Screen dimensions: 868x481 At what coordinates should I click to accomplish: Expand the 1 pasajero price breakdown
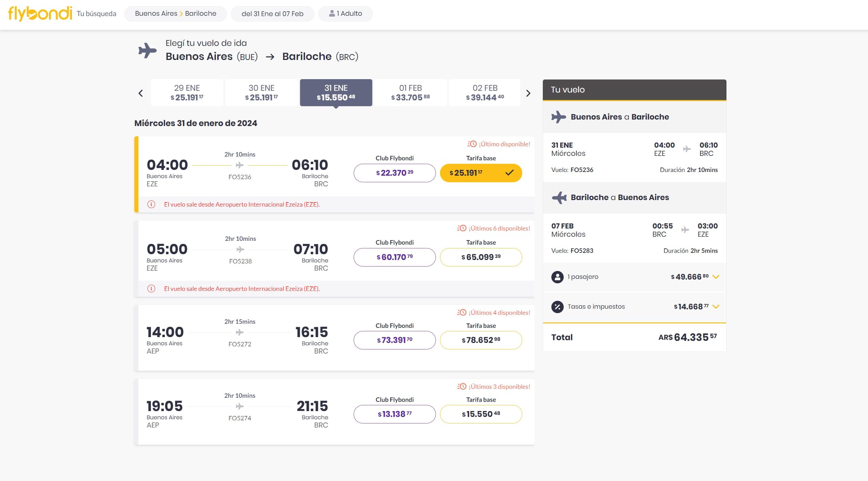tap(716, 277)
